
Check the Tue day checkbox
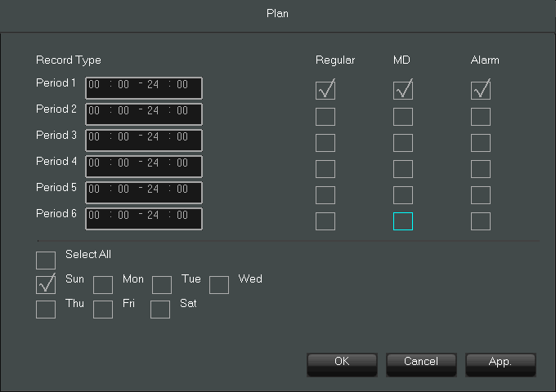tap(162, 285)
